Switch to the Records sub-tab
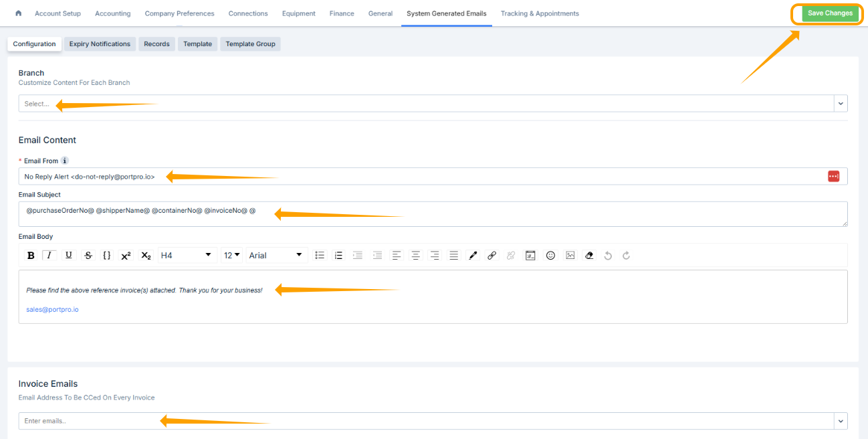Image resolution: width=868 pixels, height=439 pixels. click(156, 44)
